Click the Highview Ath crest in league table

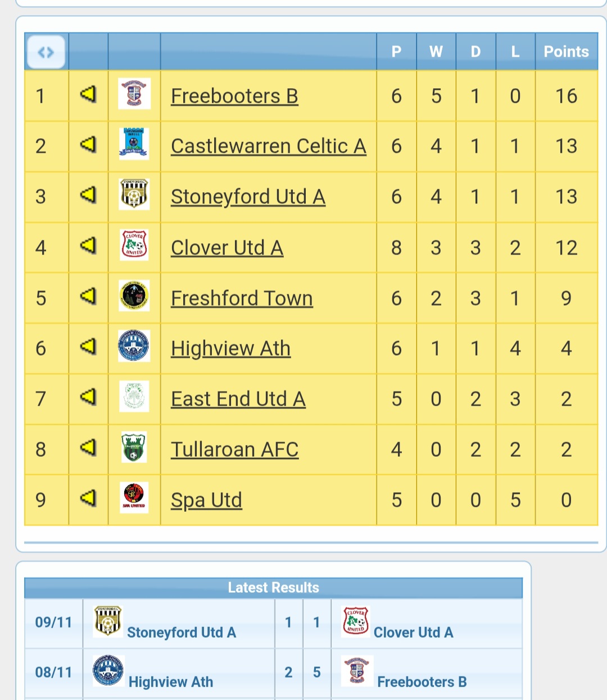[134, 346]
